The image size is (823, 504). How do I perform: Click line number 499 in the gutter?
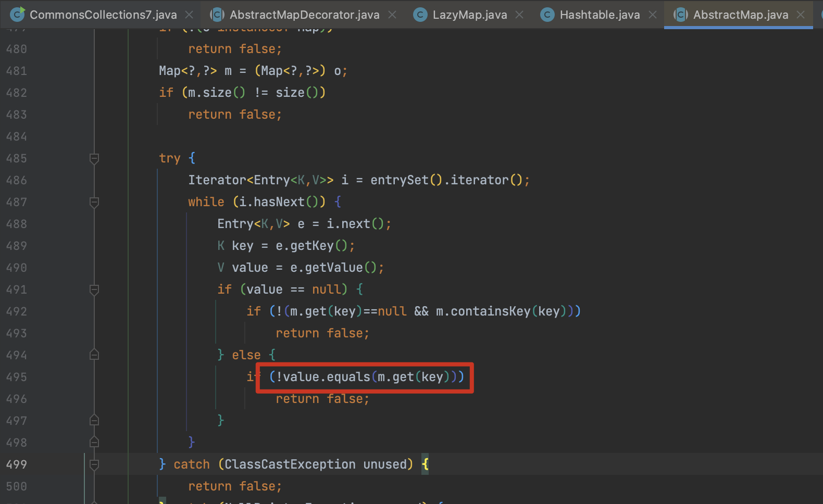(x=17, y=464)
